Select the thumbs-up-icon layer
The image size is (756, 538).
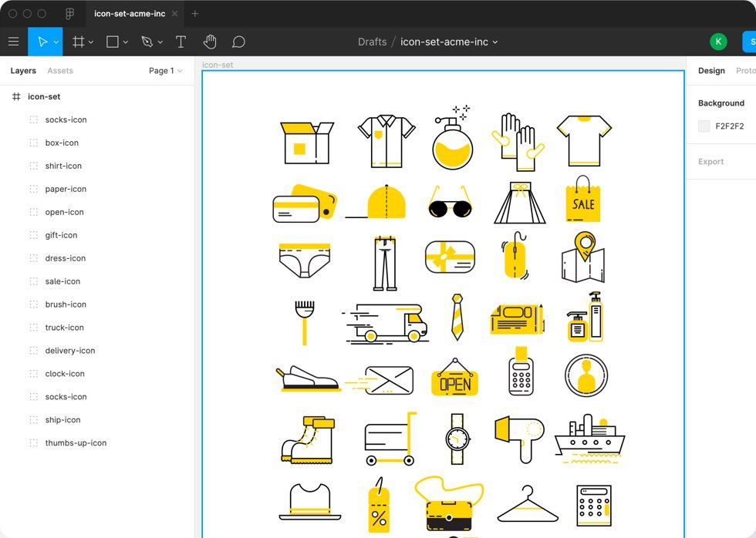click(x=76, y=443)
